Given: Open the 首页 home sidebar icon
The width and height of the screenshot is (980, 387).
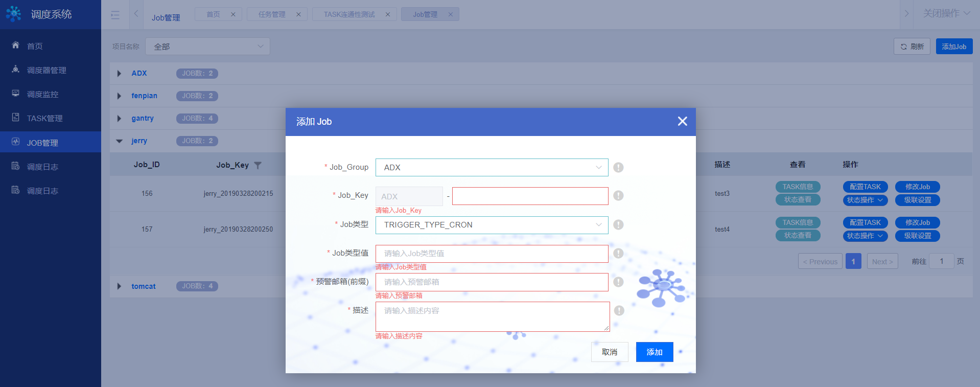Looking at the screenshot, I should point(16,45).
